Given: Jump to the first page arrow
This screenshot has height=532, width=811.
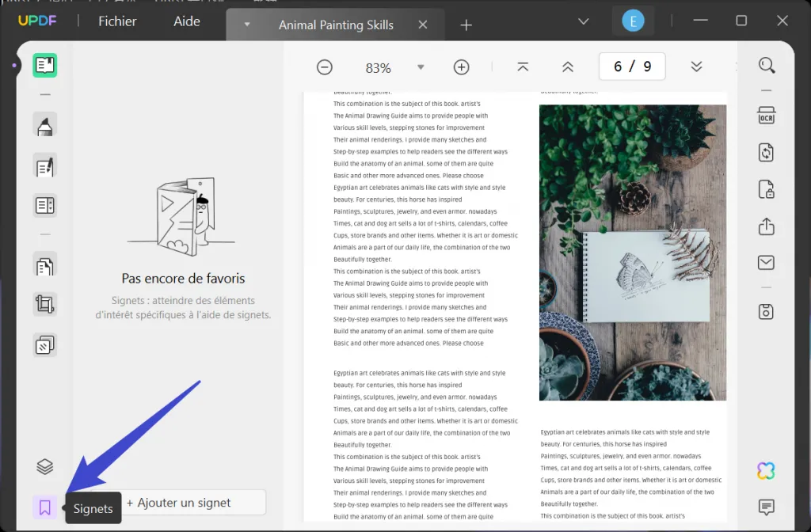Looking at the screenshot, I should coord(523,66).
